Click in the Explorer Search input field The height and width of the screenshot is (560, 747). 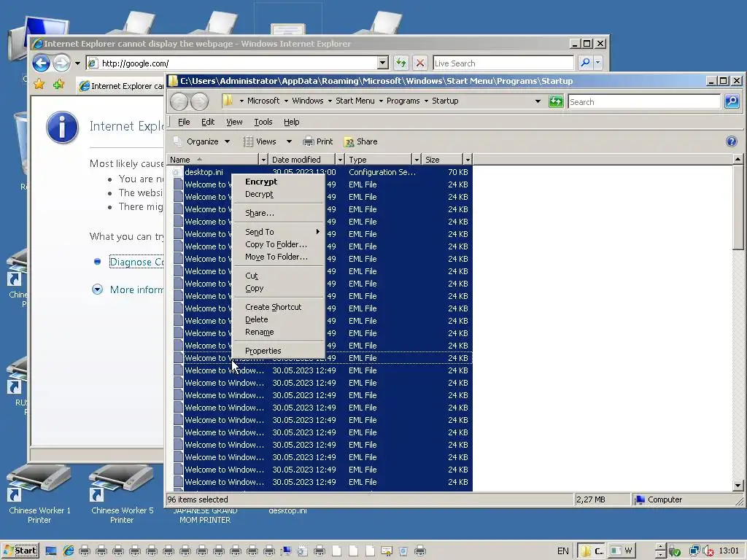click(644, 101)
